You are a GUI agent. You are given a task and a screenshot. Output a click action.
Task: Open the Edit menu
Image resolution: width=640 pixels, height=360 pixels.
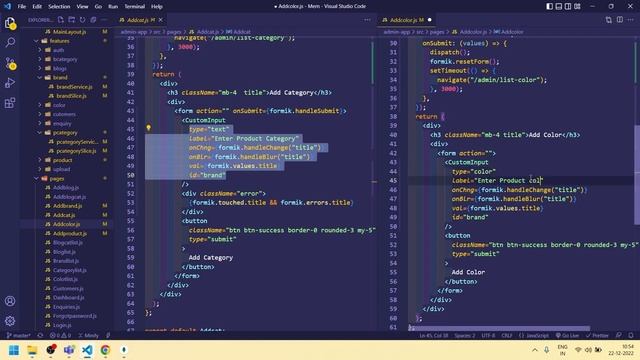(37, 7)
